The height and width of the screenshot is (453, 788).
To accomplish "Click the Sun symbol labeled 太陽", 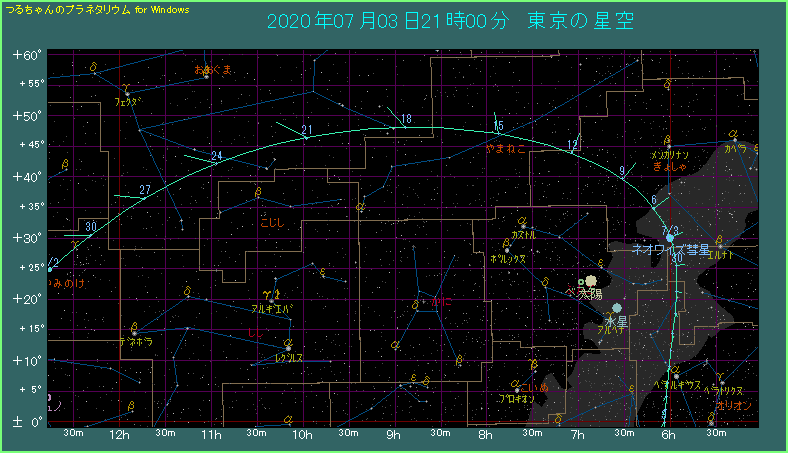I will [592, 283].
